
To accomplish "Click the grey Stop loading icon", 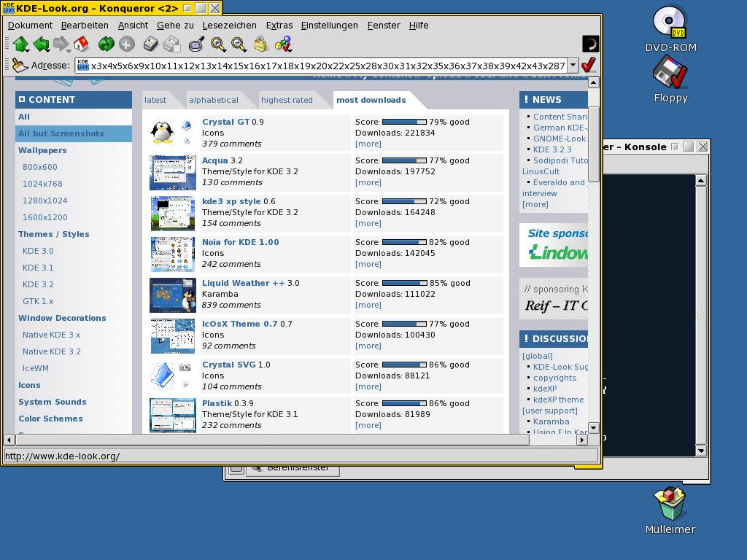I will (126, 44).
